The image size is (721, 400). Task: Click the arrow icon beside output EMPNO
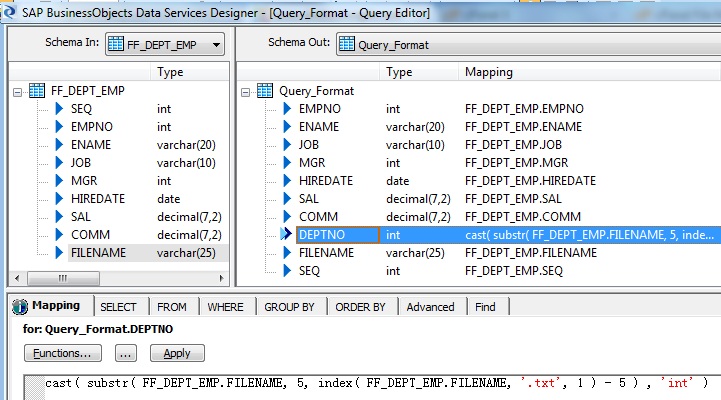287,109
